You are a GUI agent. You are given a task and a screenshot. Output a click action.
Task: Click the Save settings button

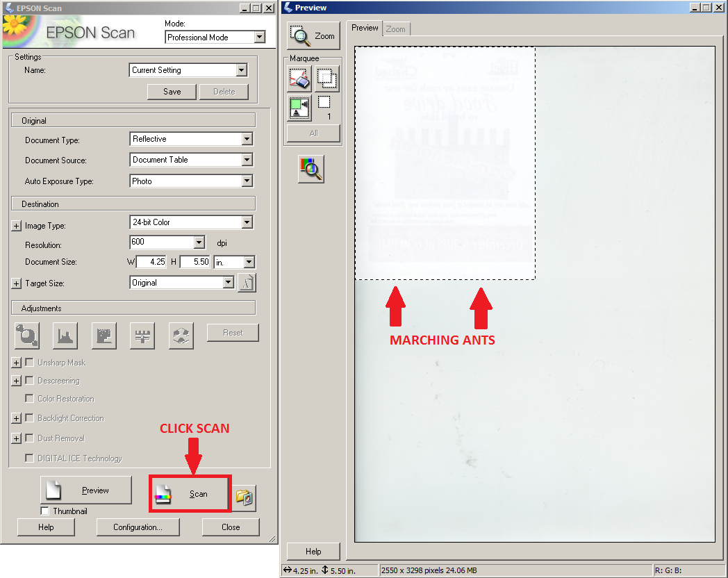[172, 92]
